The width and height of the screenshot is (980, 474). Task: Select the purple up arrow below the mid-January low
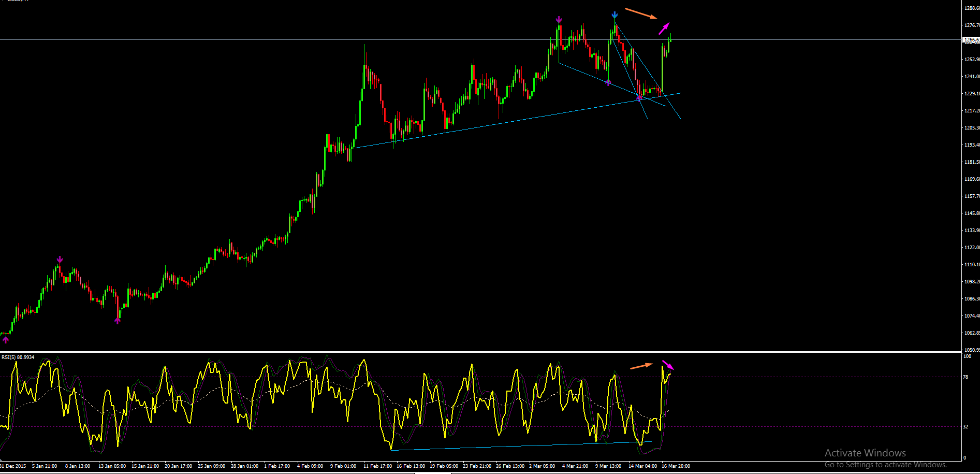tap(118, 321)
